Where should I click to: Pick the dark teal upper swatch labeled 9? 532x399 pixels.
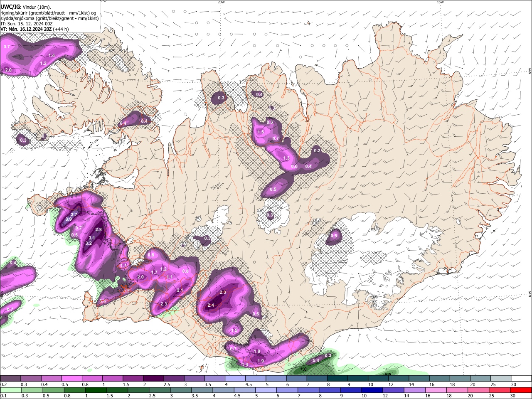(x=357, y=379)
